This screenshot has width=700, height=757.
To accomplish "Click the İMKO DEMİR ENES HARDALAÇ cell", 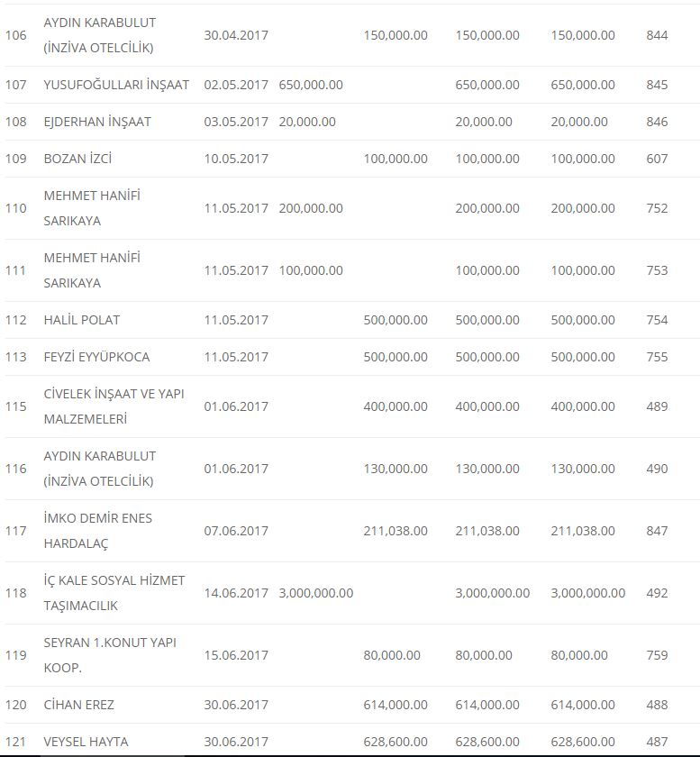I will click(x=98, y=531).
